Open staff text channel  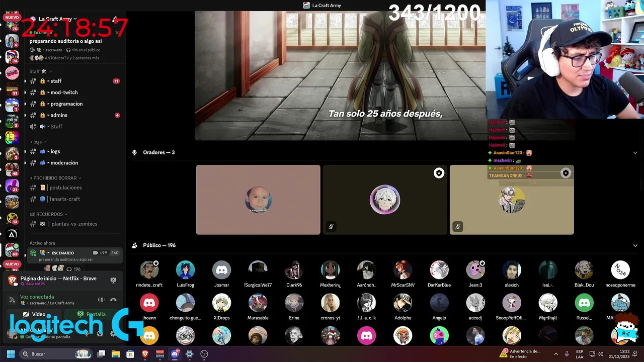pyautogui.click(x=74, y=81)
